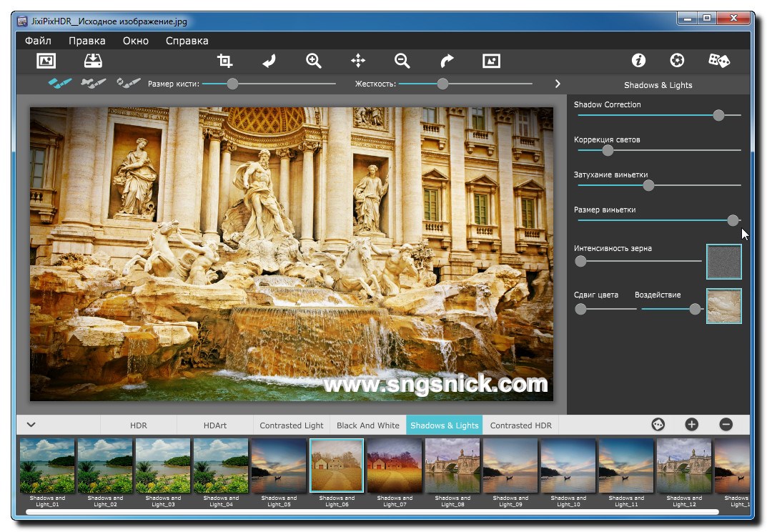Click the Коррекция светов slider handle
767x532 pixels.
(x=608, y=150)
